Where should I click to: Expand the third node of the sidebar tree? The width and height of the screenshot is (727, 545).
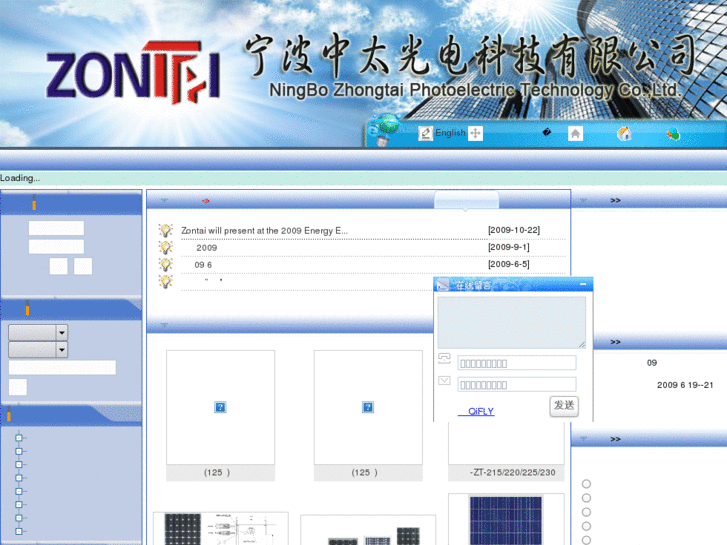(x=19, y=464)
